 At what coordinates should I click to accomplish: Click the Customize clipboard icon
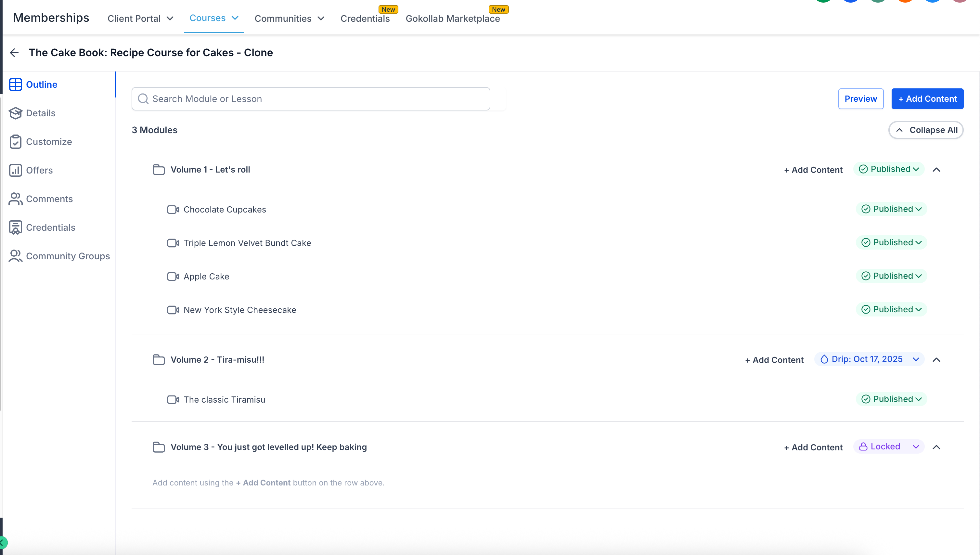pos(15,142)
